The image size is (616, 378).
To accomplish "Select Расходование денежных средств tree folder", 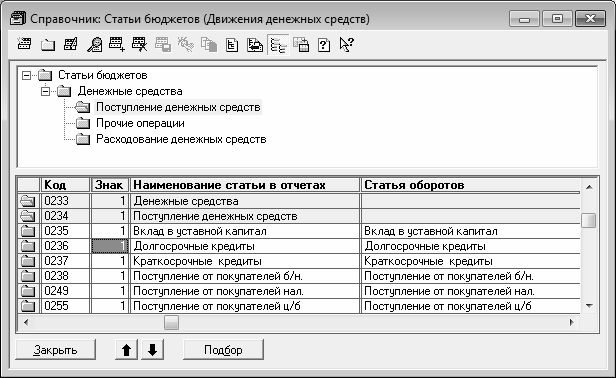I will click(181, 139).
